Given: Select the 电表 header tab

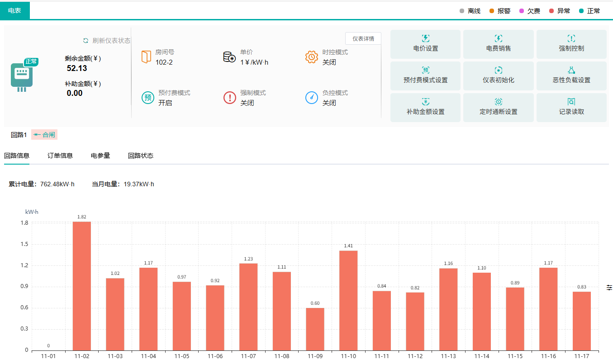Looking at the screenshot, I should pyautogui.click(x=15, y=10).
